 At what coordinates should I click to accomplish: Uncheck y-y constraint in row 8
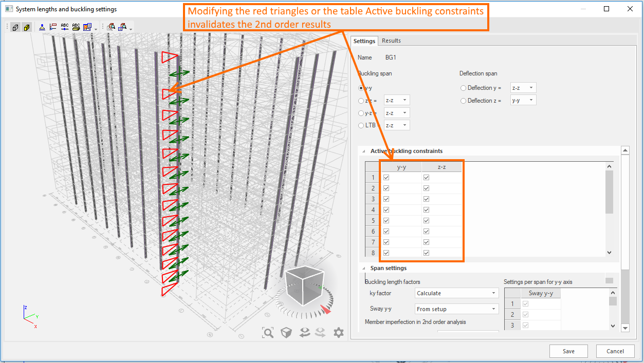[x=387, y=253]
